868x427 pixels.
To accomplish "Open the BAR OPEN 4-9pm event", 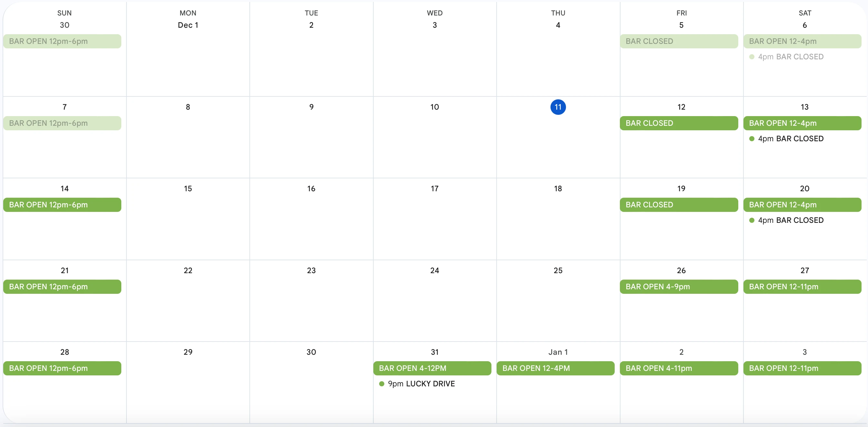I will tap(679, 287).
